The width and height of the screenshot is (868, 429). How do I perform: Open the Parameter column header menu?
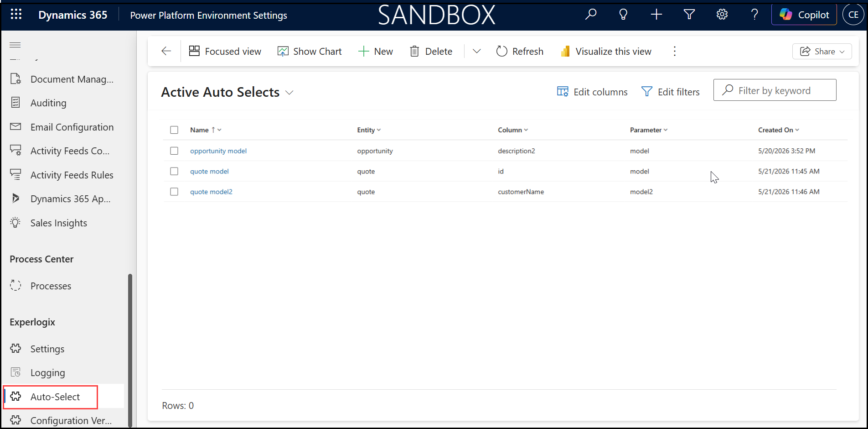click(649, 130)
